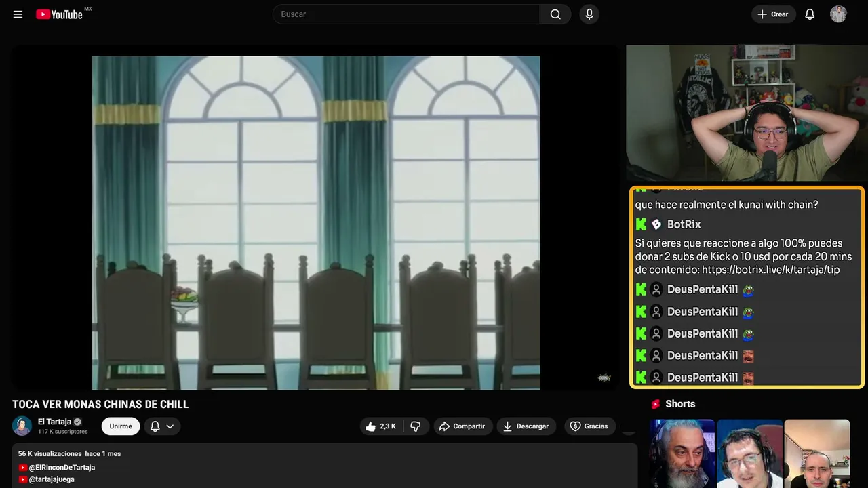Focus the Buscar search field

[406, 14]
